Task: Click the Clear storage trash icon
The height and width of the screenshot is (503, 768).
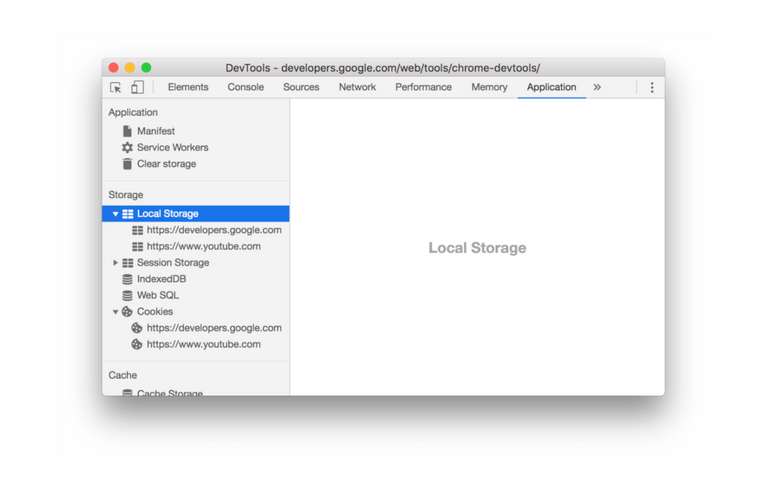Action: point(127,164)
